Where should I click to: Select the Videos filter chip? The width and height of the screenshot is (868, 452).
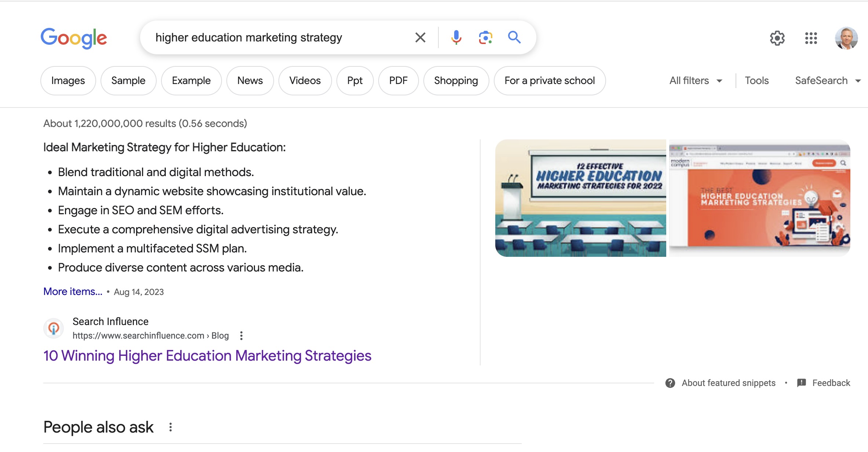click(x=304, y=81)
